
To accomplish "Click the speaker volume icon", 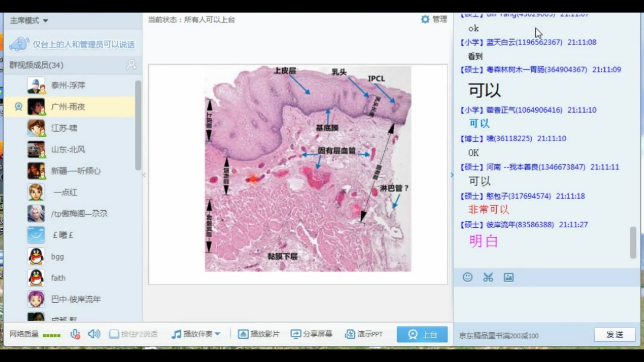I will click(94, 334).
